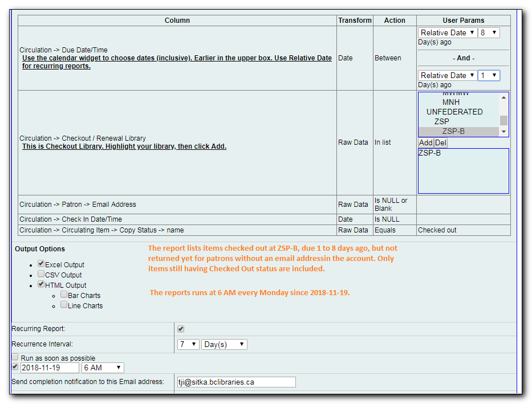The image size is (532, 404).
Task: Click the Del button for library list
Action: click(x=441, y=142)
